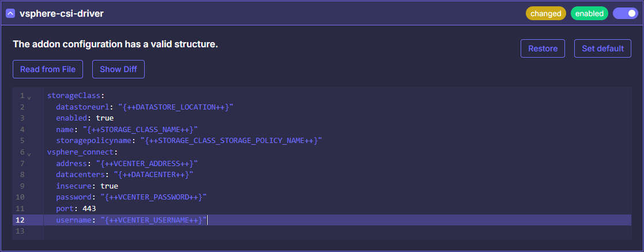Open the Show Diff view
The height and width of the screenshot is (252, 644).
(118, 69)
